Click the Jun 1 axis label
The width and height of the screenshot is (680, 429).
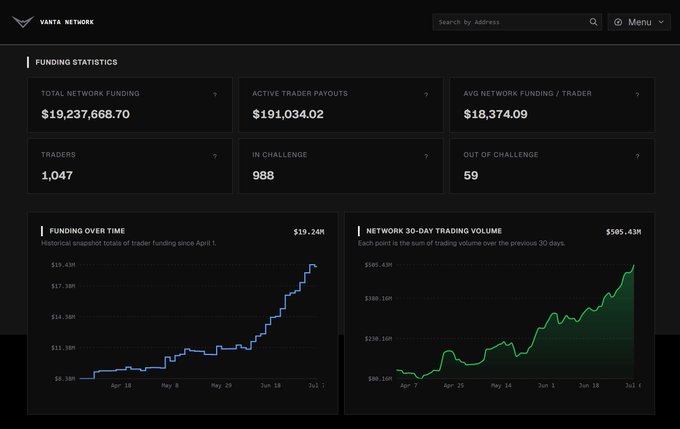point(546,385)
